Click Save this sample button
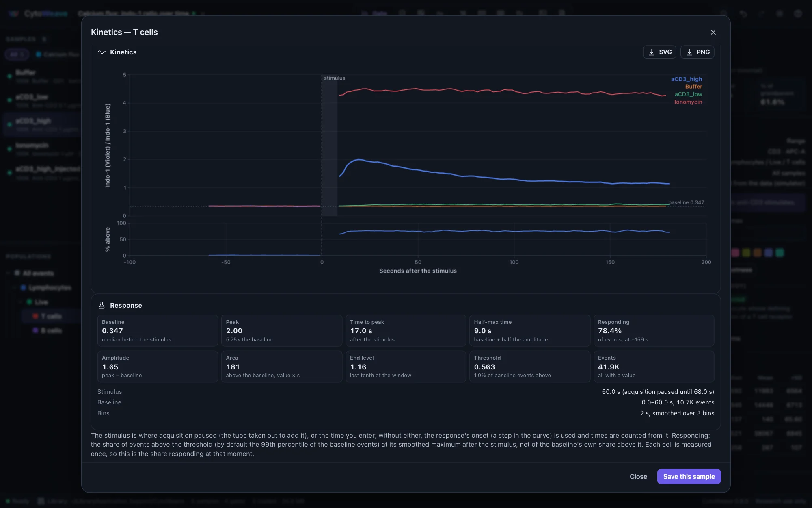This screenshot has width=812, height=508. [689, 476]
